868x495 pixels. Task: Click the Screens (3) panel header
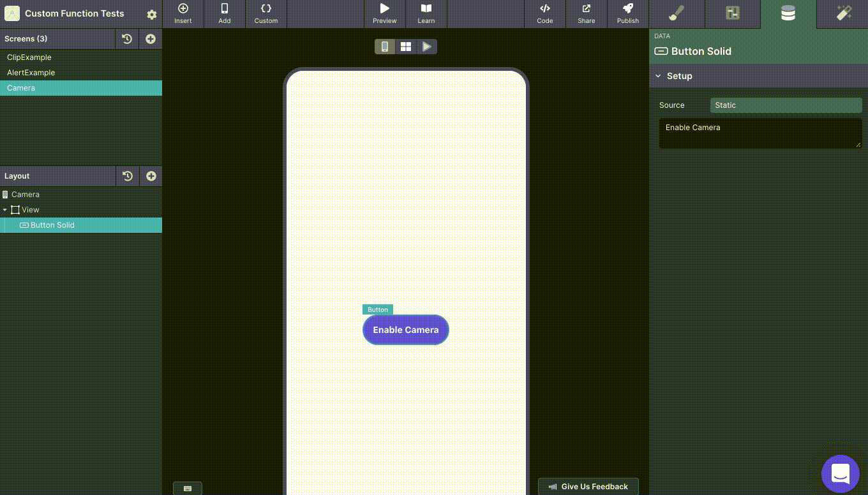pos(57,39)
